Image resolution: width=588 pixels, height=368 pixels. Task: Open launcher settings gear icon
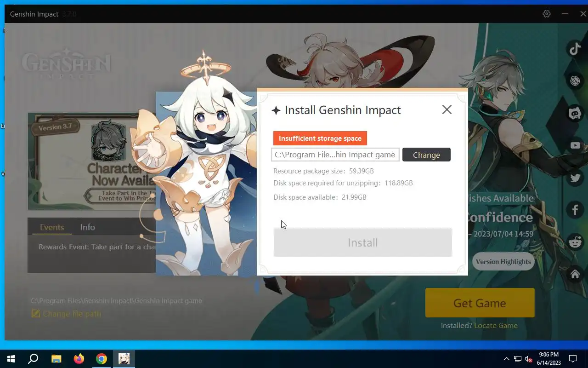546,14
